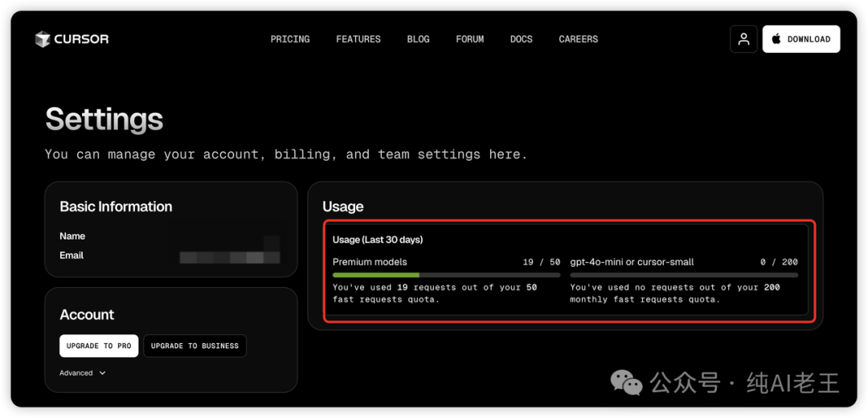Click 'Usage (Last 30 days)' label

tap(378, 240)
